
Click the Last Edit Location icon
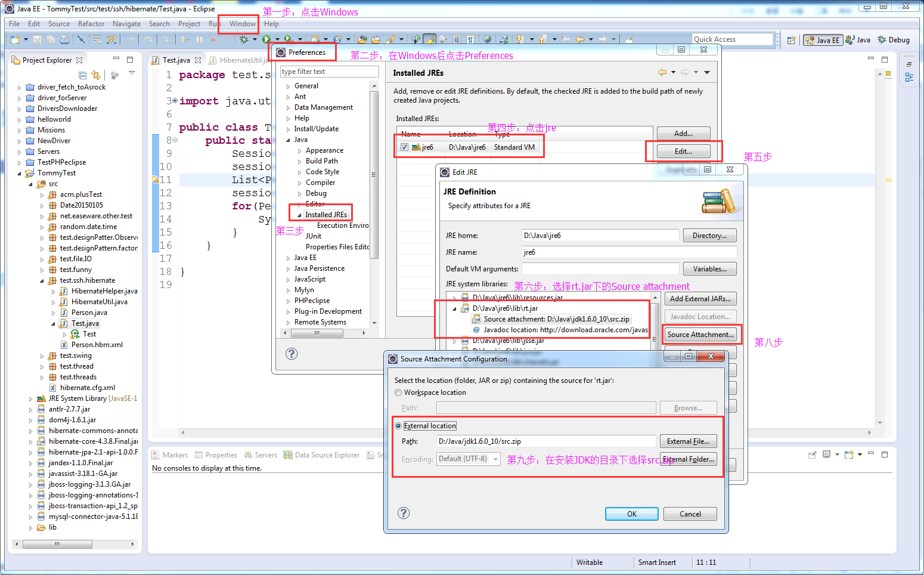[566, 39]
